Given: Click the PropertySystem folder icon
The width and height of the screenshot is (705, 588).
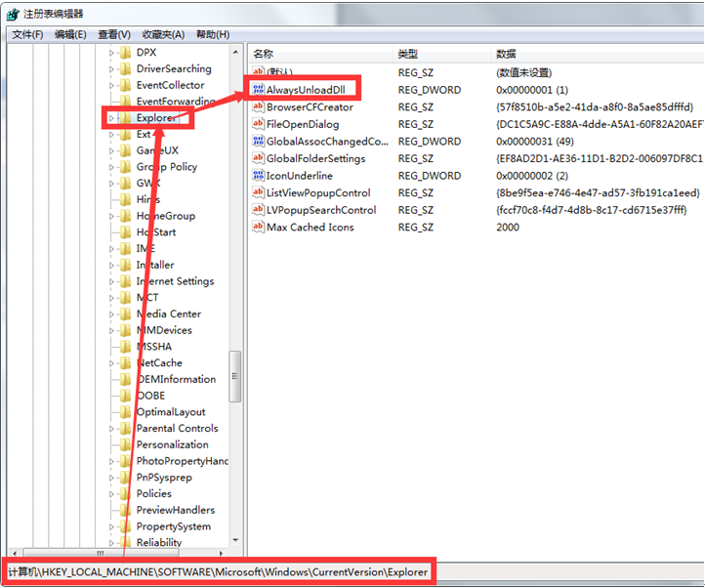Looking at the screenshot, I should (125, 526).
